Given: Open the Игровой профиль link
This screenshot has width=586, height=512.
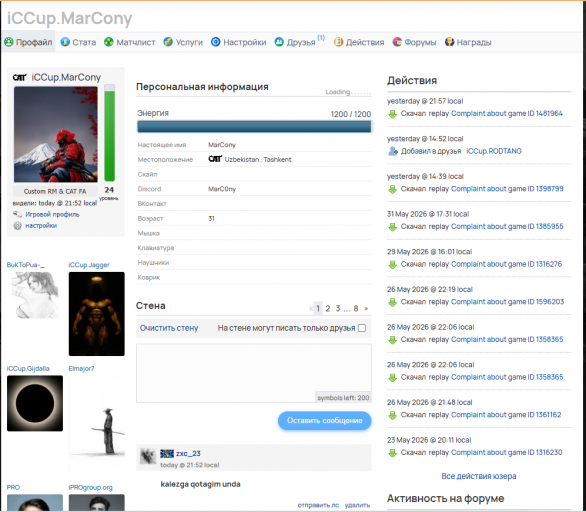Looking at the screenshot, I should click(52, 214).
